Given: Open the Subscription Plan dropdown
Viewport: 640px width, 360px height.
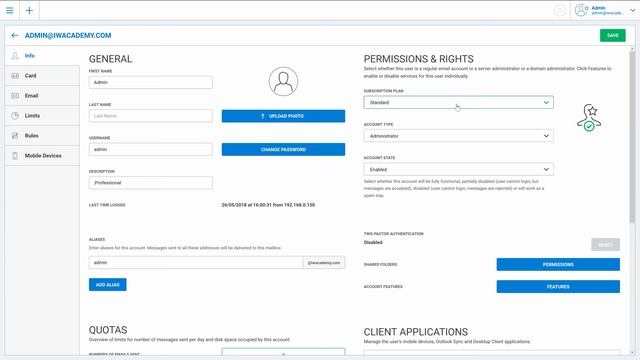Looking at the screenshot, I should [x=458, y=102].
